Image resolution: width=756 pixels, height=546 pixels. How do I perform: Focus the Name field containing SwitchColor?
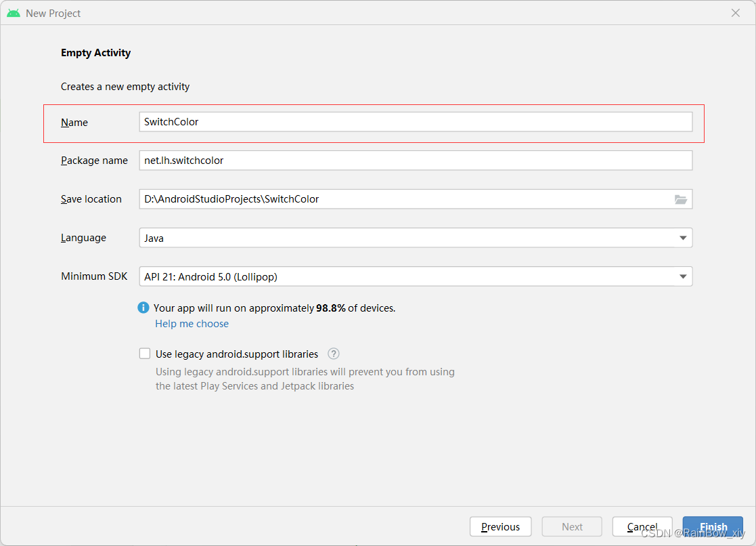415,122
